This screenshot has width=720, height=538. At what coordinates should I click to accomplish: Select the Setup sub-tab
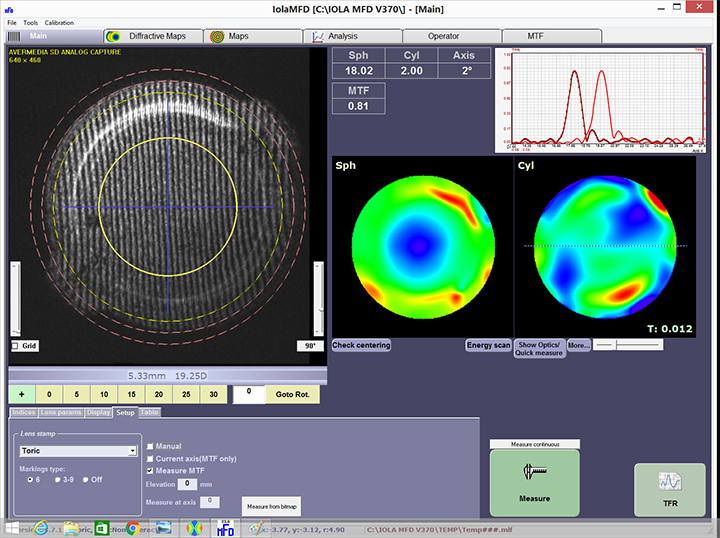point(125,412)
